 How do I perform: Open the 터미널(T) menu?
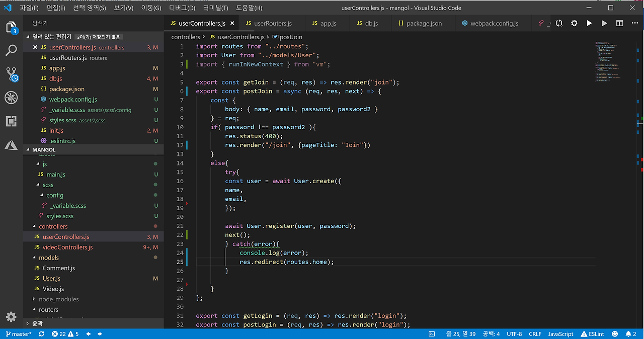coord(216,8)
